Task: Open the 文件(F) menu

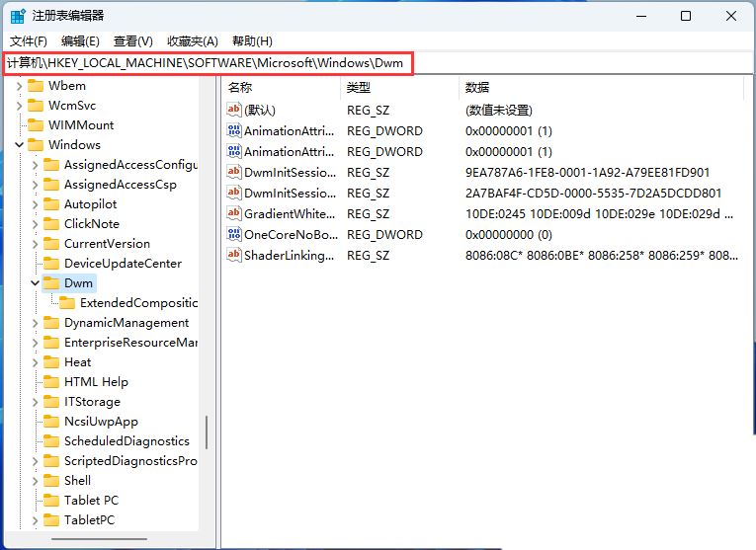Action: (29, 41)
